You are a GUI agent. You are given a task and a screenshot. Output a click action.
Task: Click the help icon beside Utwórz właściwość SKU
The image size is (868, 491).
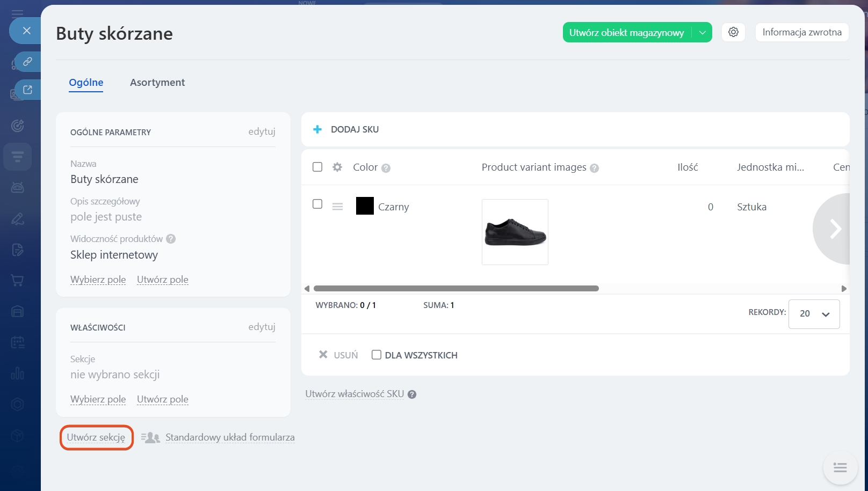(x=412, y=394)
